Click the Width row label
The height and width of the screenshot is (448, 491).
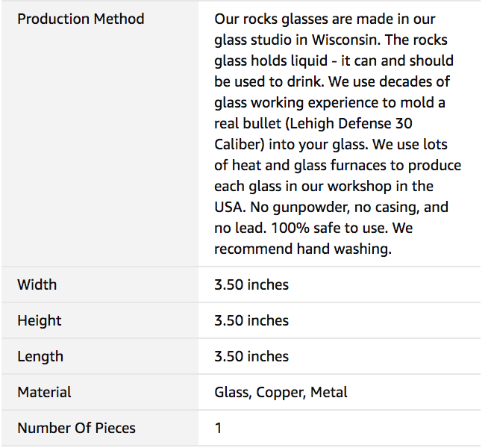click(x=37, y=284)
